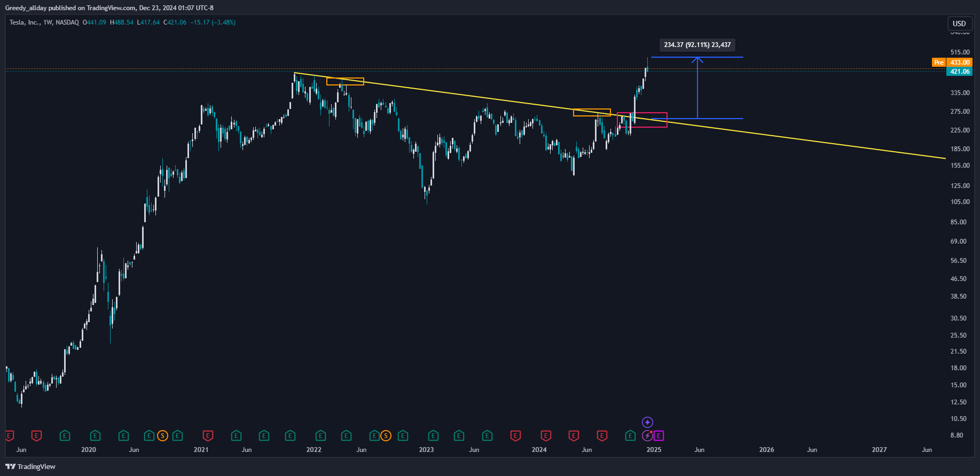Click the green earnings marker right of 2022 split
Image resolution: width=980 pixels, height=476 pixels.
(x=403, y=436)
